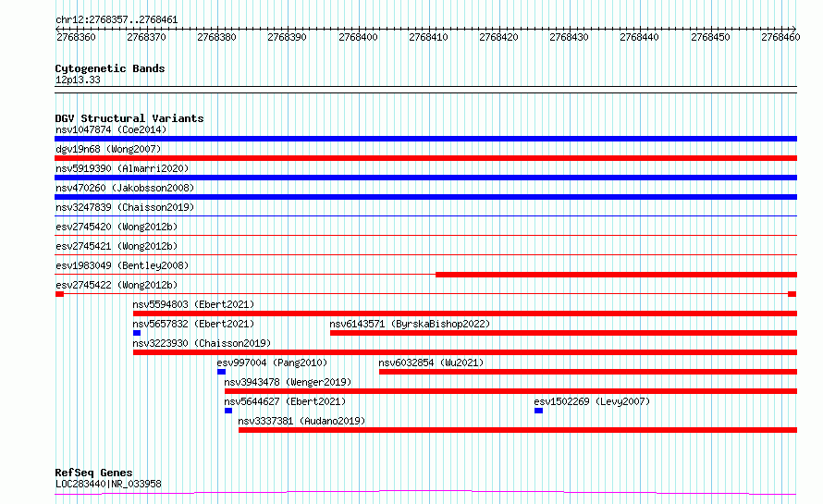Select nsv3337381 (Audano2019) label
The width and height of the screenshot is (823, 504).
(301, 421)
